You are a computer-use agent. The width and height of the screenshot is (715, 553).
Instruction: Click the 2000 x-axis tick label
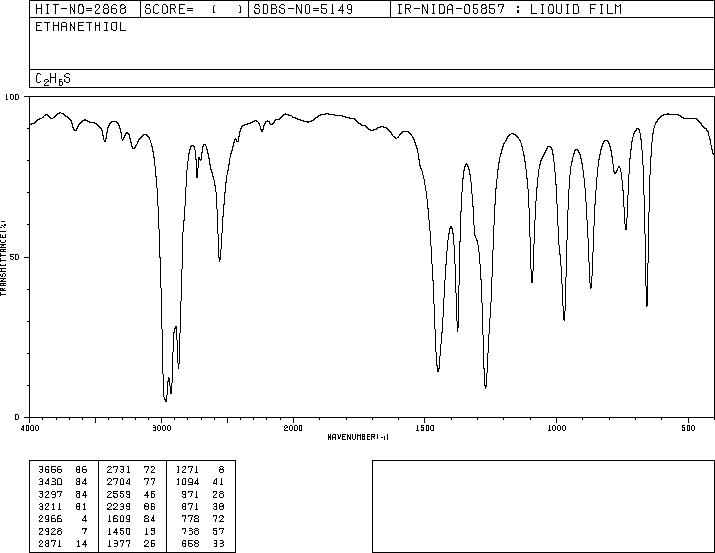(293, 428)
